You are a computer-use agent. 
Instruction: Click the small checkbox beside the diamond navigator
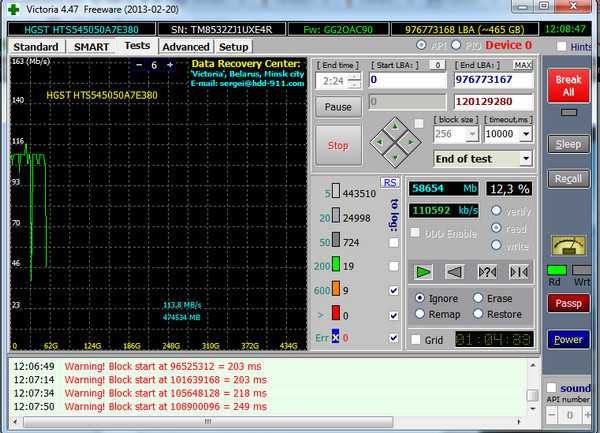pos(419,124)
